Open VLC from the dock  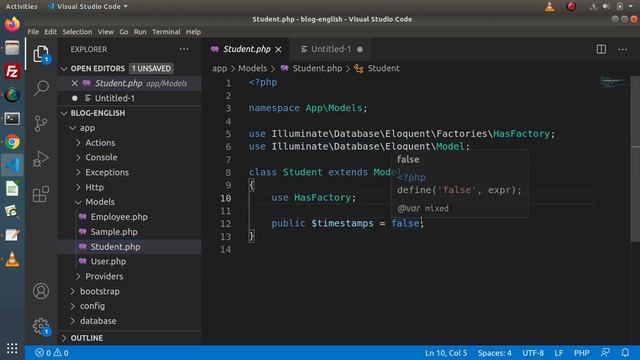click(12, 259)
